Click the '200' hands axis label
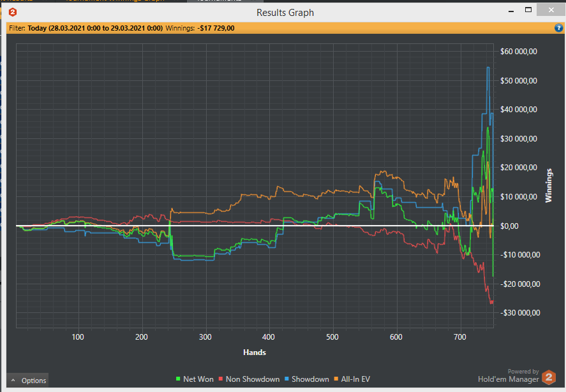This screenshot has height=392, width=566. click(142, 337)
